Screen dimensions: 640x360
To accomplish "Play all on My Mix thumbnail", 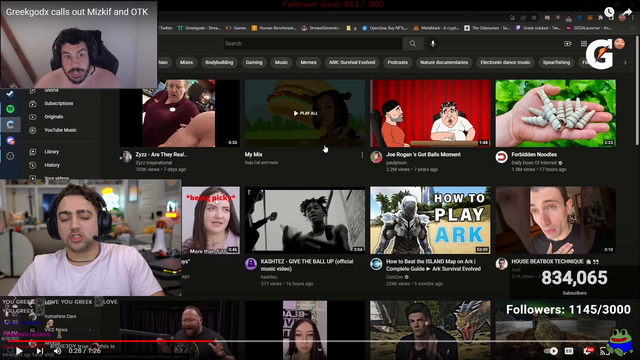I will point(305,113).
